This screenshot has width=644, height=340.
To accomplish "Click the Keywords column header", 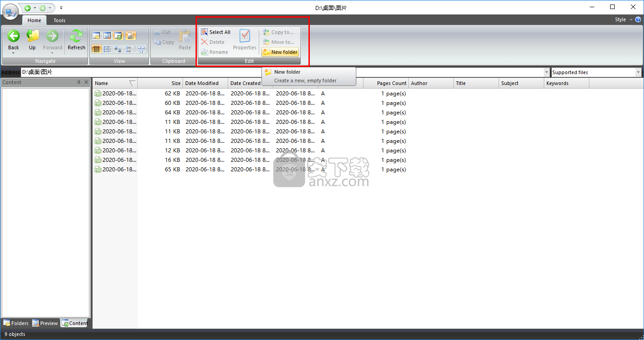I will coord(566,83).
